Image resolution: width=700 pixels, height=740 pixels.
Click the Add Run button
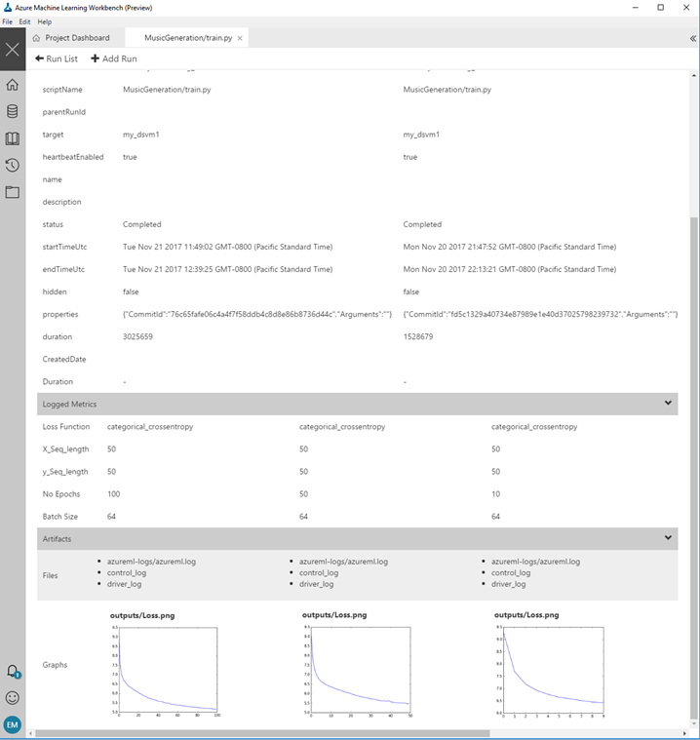click(x=114, y=58)
